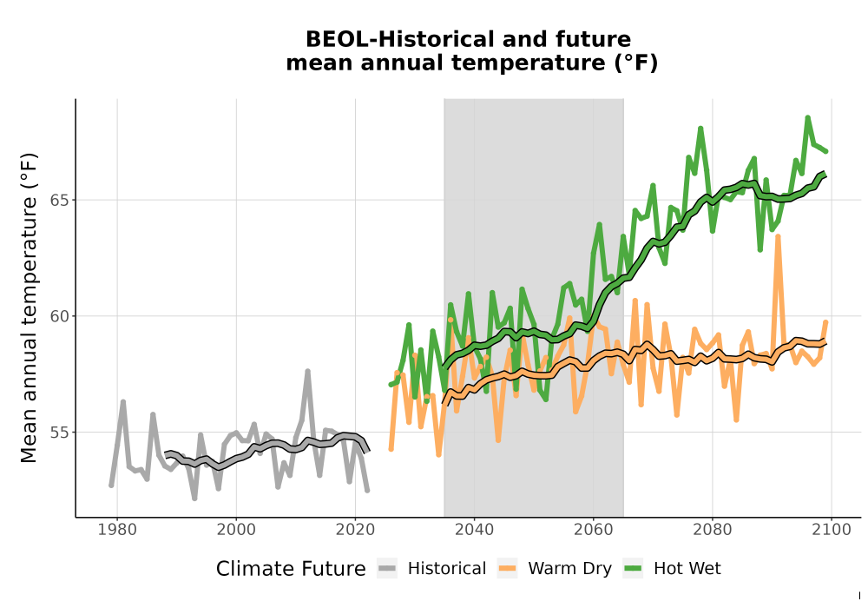
Task: Click the Warm Dry orange legend swatch
Action: pyautogui.click(x=507, y=568)
